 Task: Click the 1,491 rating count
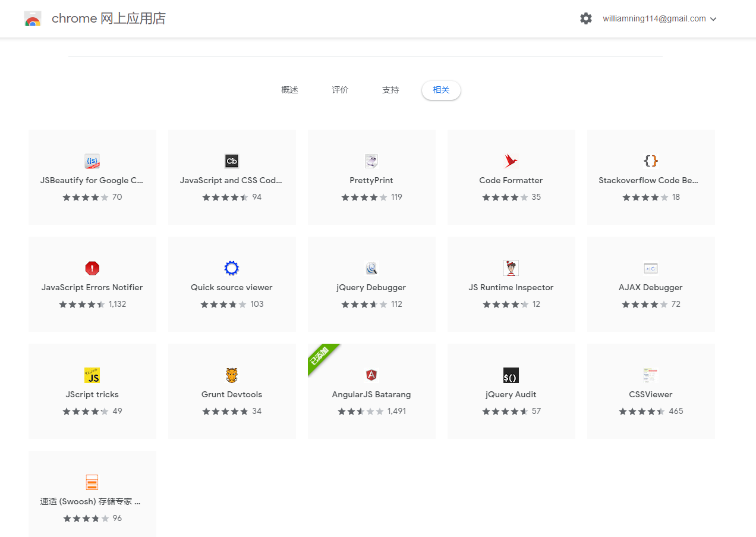pos(397,411)
